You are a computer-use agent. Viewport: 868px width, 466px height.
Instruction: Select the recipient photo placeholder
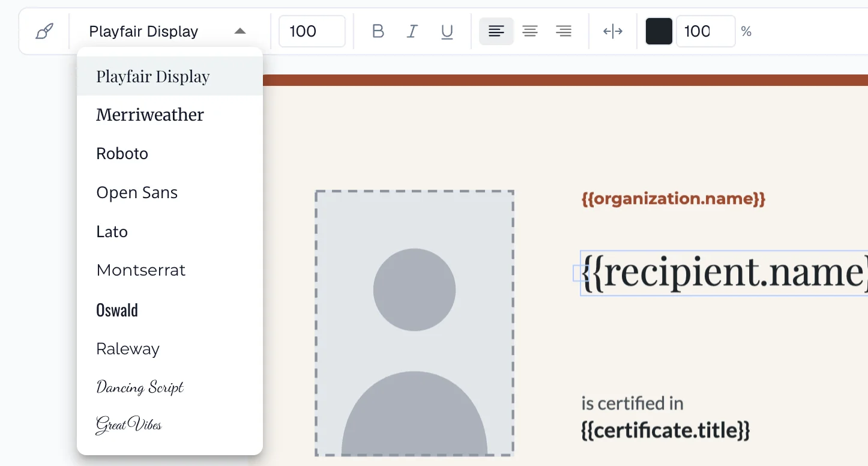pos(414,324)
